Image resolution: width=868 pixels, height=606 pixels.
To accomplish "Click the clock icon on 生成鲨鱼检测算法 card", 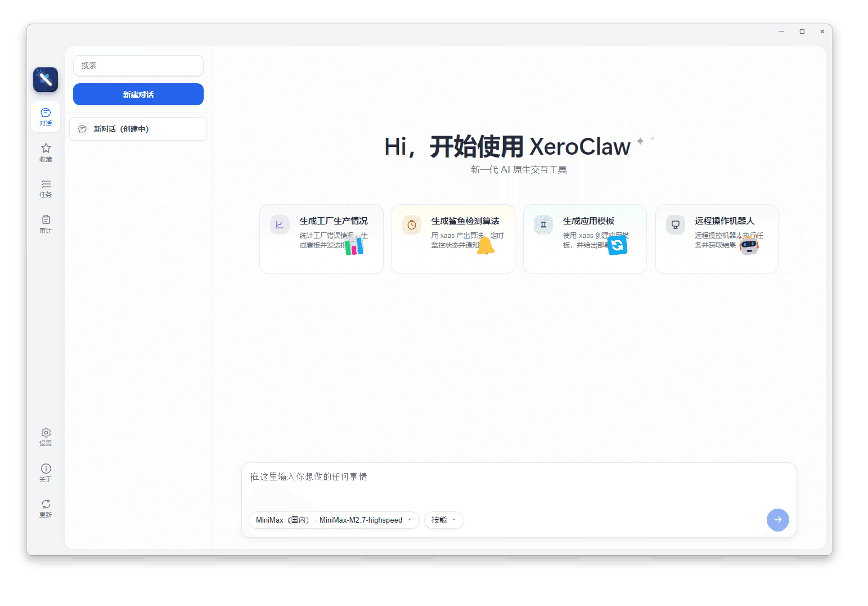I will coord(411,224).
